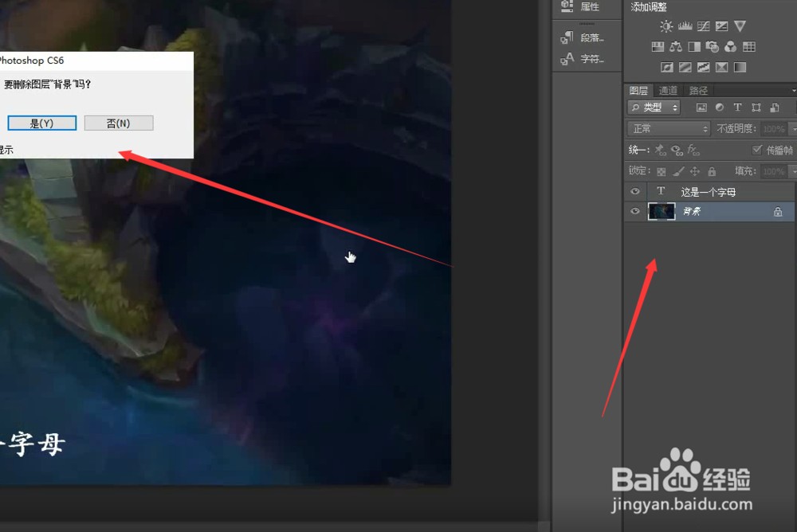Open the 字符 (Character) panel icon
The height and width of the screenshot is (532, 797).
tap(567, 59)
